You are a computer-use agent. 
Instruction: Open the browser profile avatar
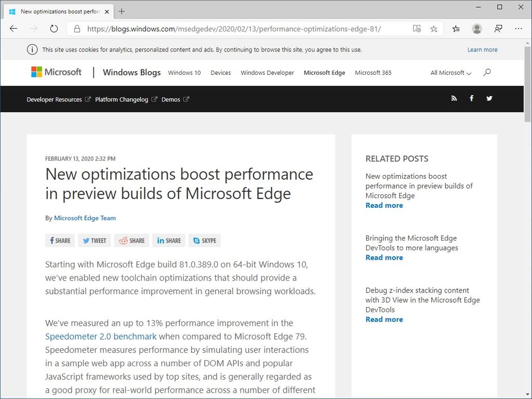pyautogui.click(x=477, y=29)
